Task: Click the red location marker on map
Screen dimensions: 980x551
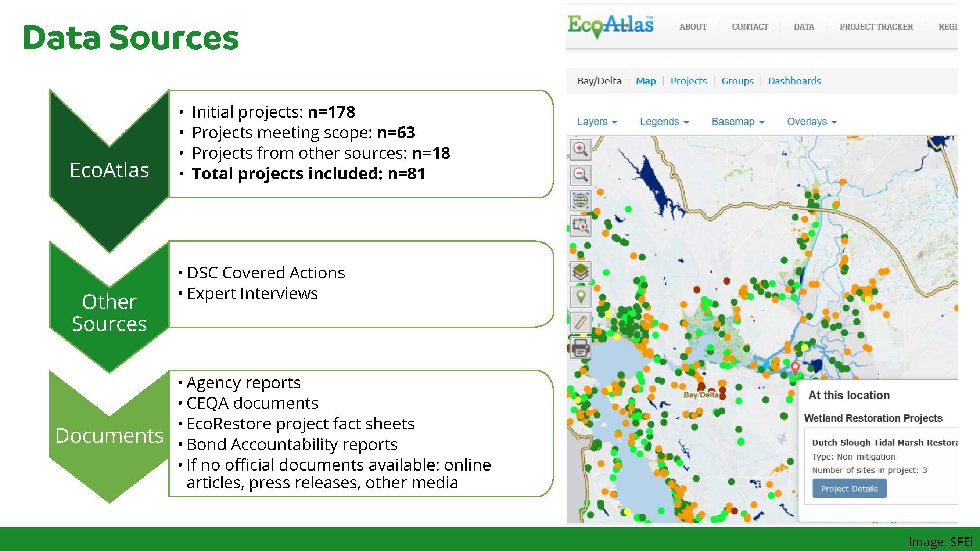Action: click(795, 368)
